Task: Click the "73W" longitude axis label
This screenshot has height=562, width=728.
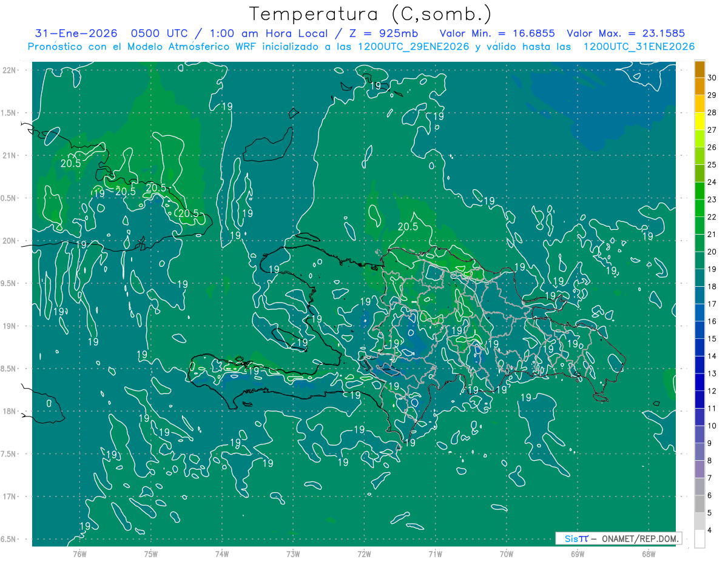Action: pyautogui.click(x=293, y=555)
